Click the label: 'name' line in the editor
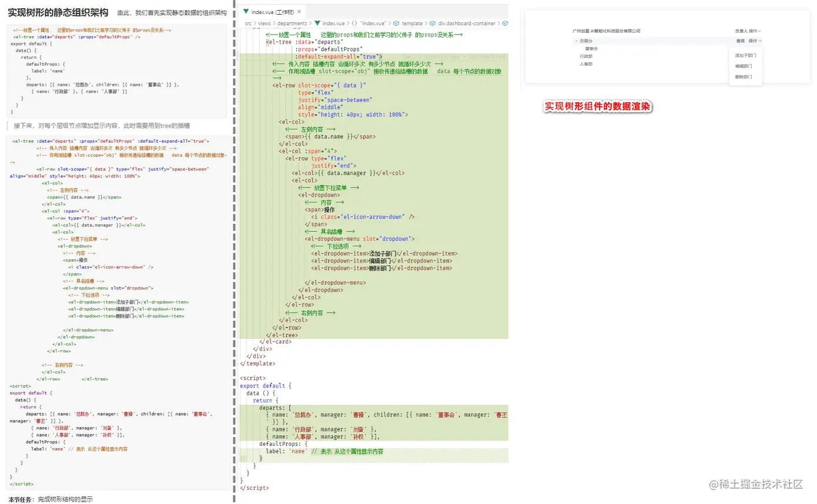The width and height of the screenshot is (817, 504). pyautogui.click(x=324, y=451)
